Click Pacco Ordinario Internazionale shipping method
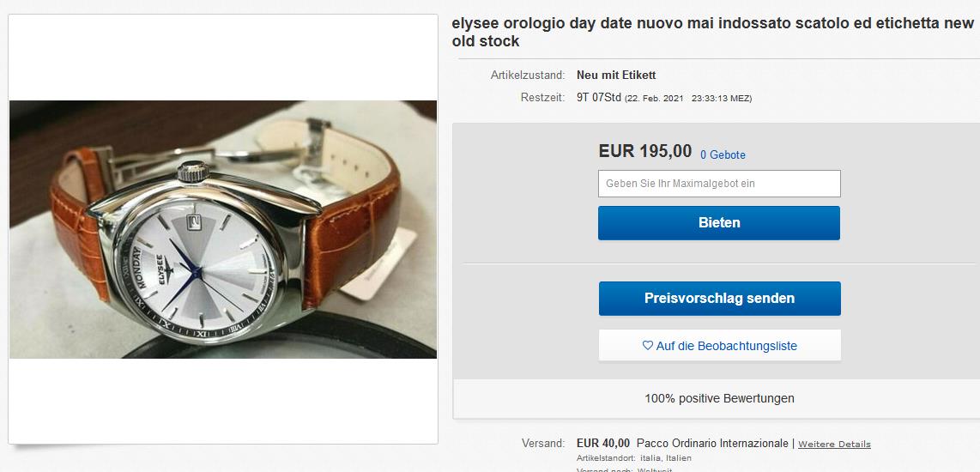Viewport: 980px width, 472px height. click(x=712, y=443)
